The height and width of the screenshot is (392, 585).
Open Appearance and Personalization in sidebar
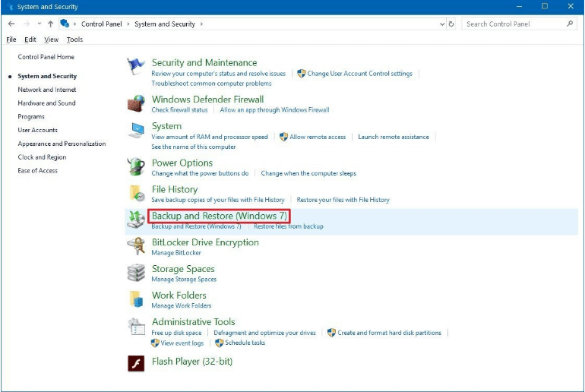pyautogui.click(x=62, y=144)
